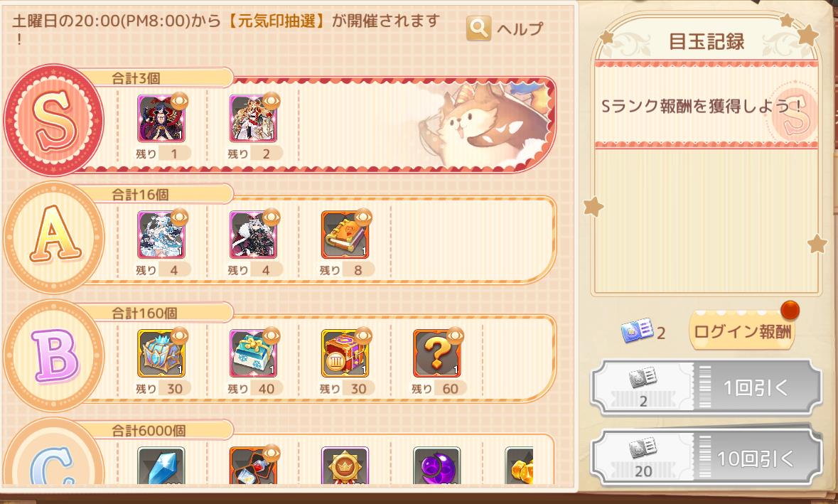The height and width of the screenshot is (504, 838).
Task: Select the purple treasure box with 30 remaining
Action: coord(345,353)
